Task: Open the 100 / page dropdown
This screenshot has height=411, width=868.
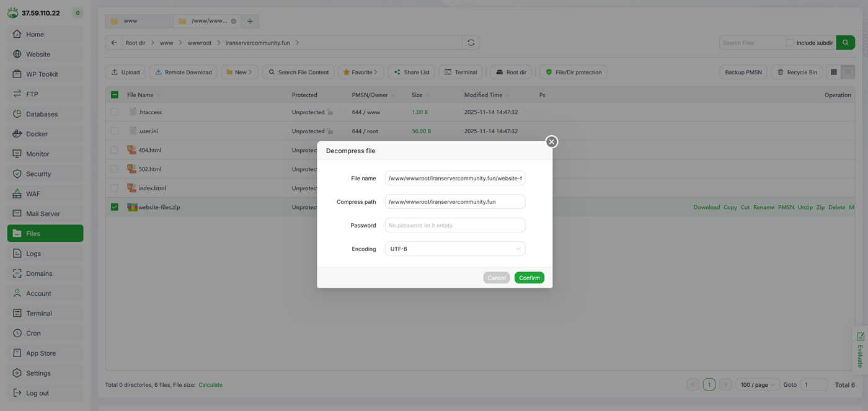Action: click(x=757, y=385)
